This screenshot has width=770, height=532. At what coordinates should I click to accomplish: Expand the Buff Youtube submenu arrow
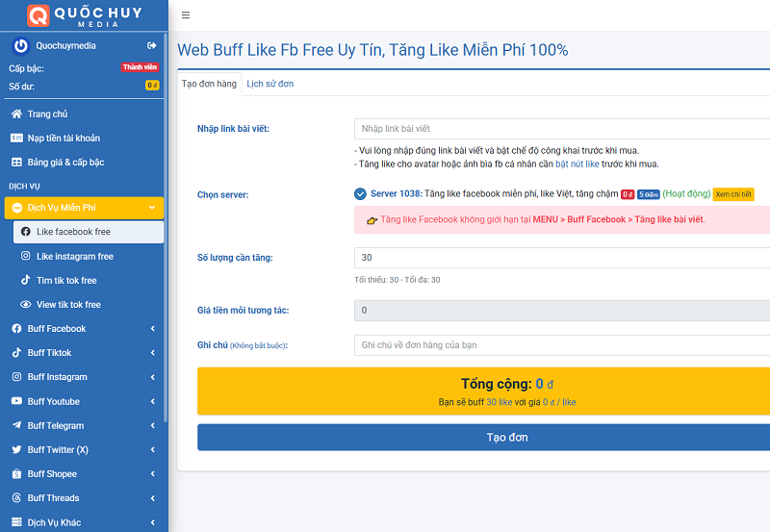153,401
